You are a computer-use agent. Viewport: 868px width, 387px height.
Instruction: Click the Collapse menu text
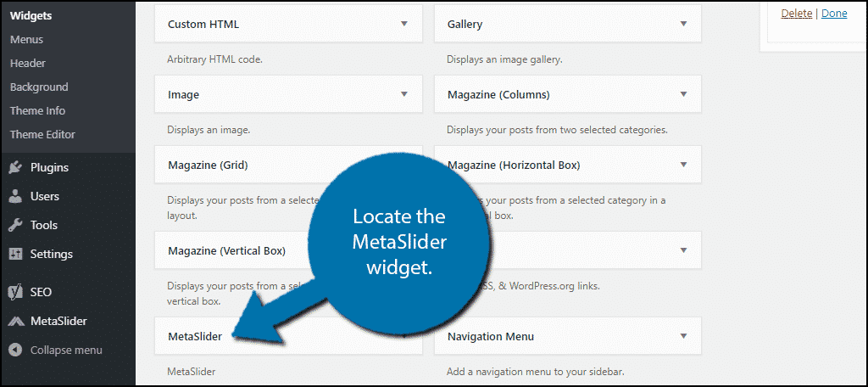point(66,351)
